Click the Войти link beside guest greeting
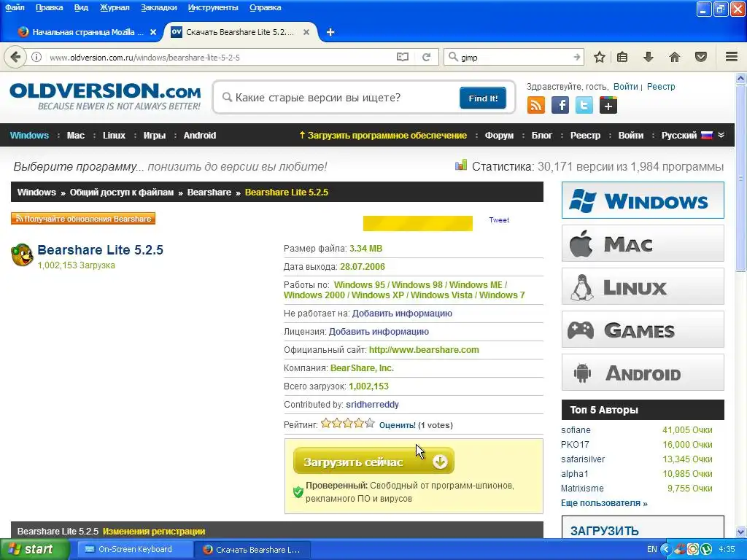This screenshot has height=560, width=747. tap(625, 87)
